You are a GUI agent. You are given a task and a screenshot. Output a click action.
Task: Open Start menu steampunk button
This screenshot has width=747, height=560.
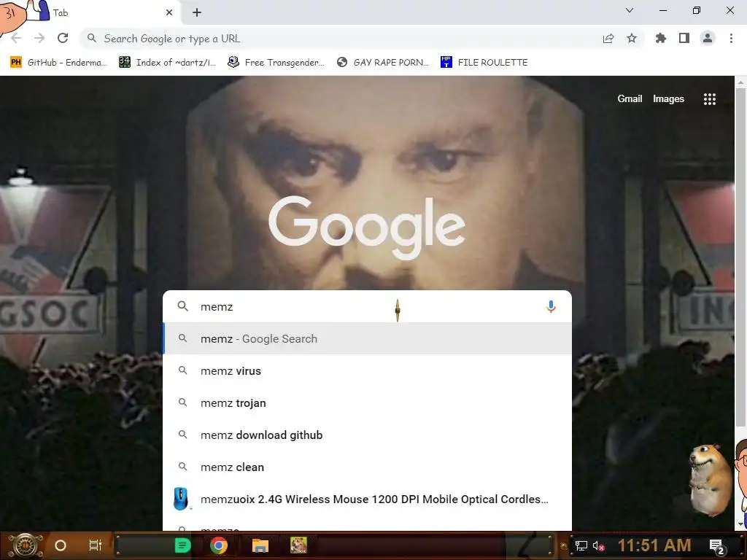coord(26,545)
